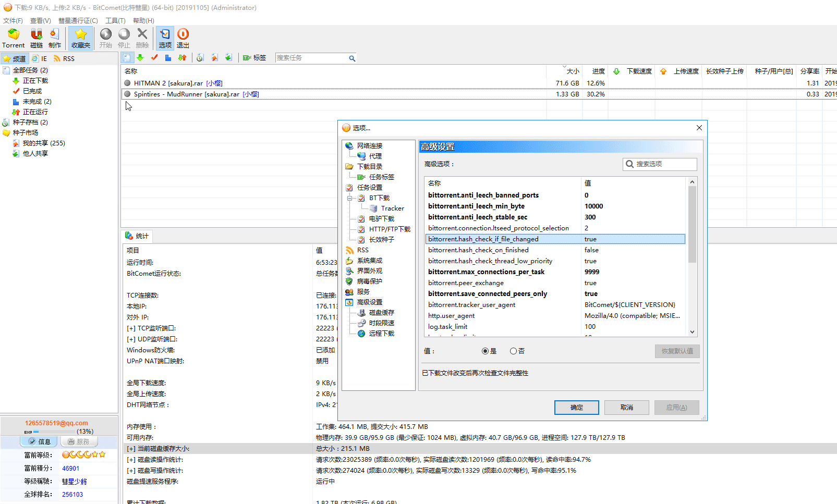Toggle the 收藏夹 favorites star button

[81, 39]
